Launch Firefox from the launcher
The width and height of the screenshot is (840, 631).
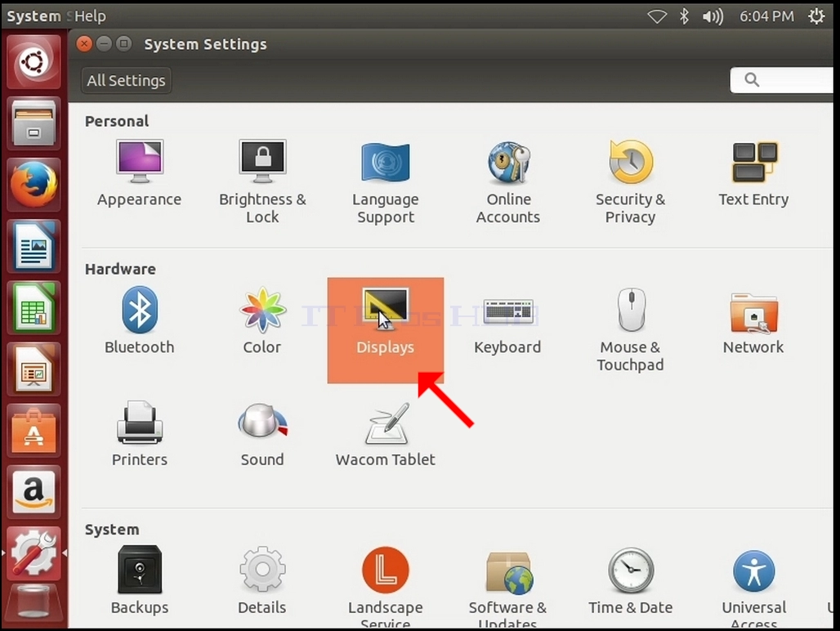[34, 185]
